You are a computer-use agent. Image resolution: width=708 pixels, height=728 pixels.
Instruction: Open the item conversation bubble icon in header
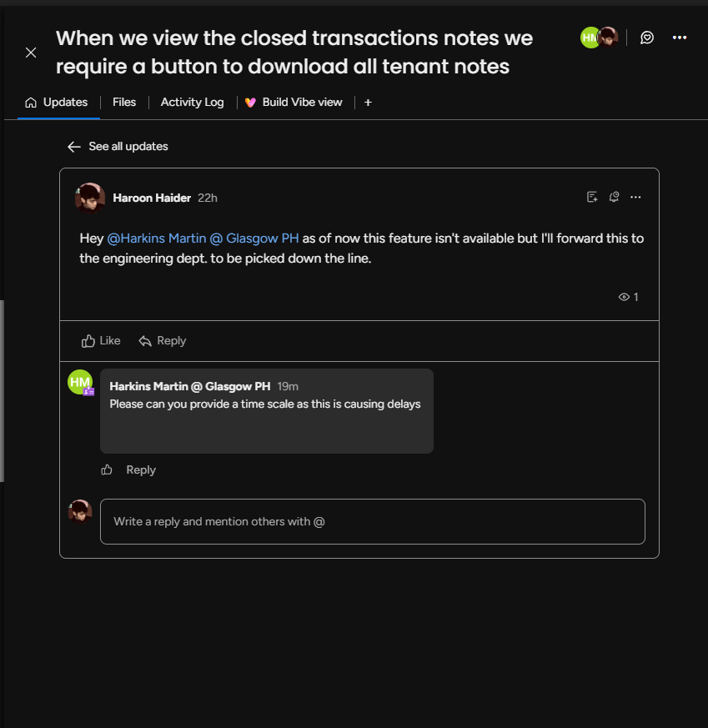pos(647,38)
